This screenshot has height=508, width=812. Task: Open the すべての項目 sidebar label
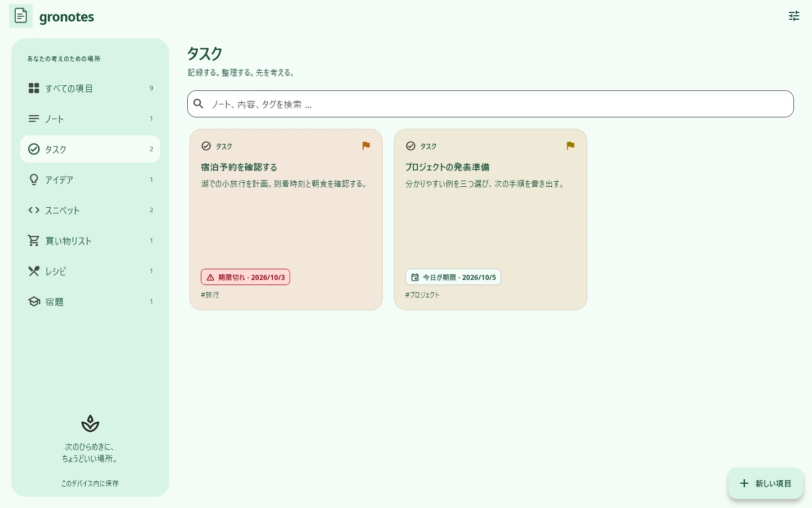tap(69, 88)
